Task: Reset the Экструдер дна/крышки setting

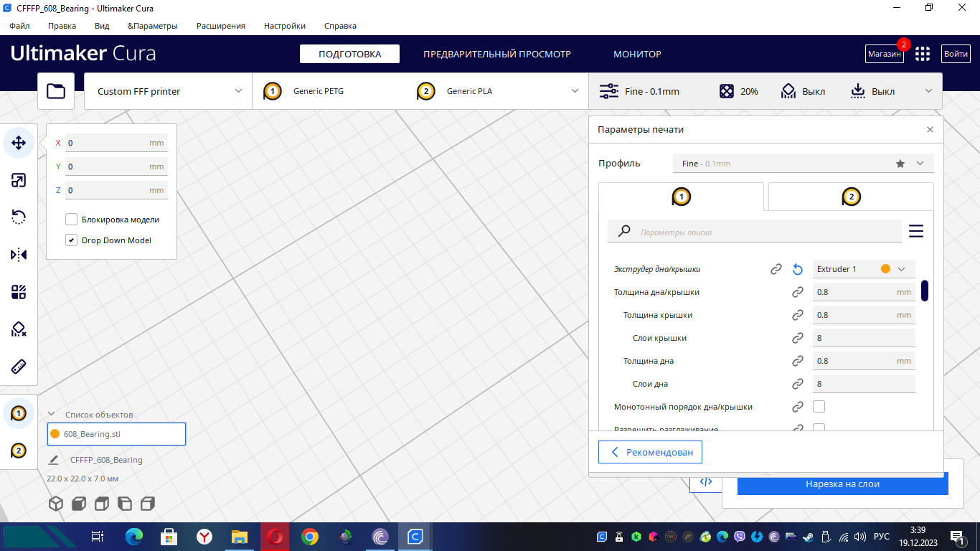Action: click(x=798, y=269)
